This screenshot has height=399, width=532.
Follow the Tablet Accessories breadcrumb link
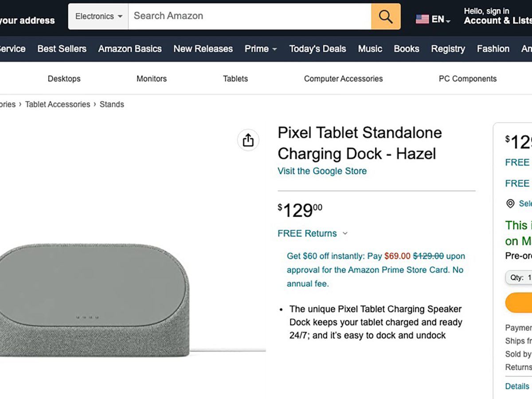(58, 105)
